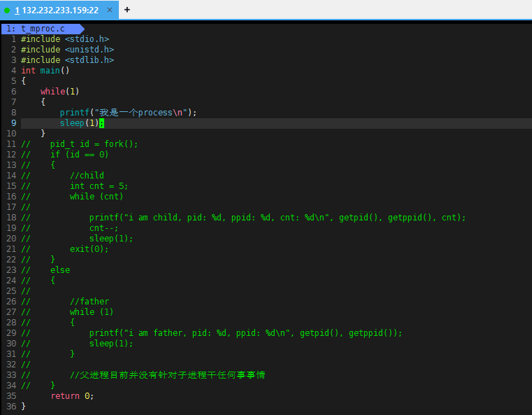Click commented sleep(1) on line 30
532x415 pixels.
coord(111,344)
